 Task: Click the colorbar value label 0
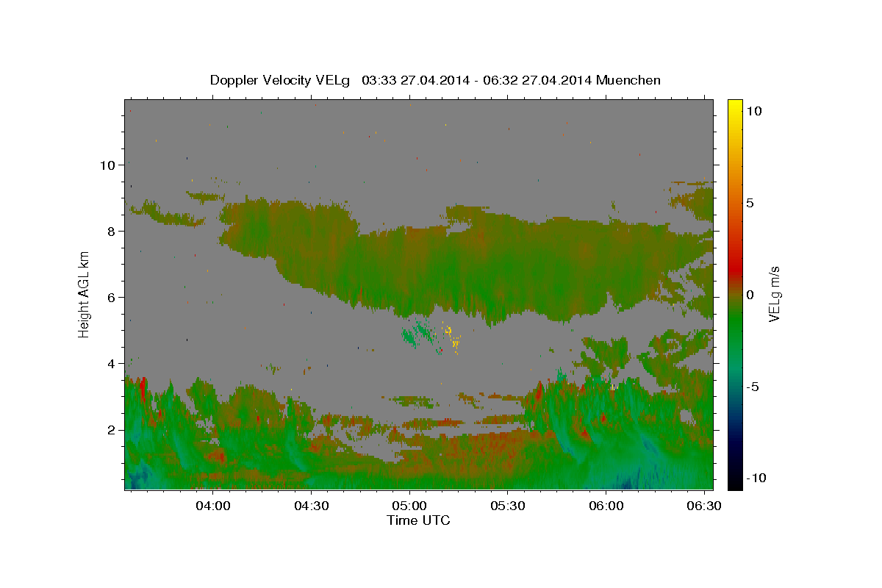[750, 295]
